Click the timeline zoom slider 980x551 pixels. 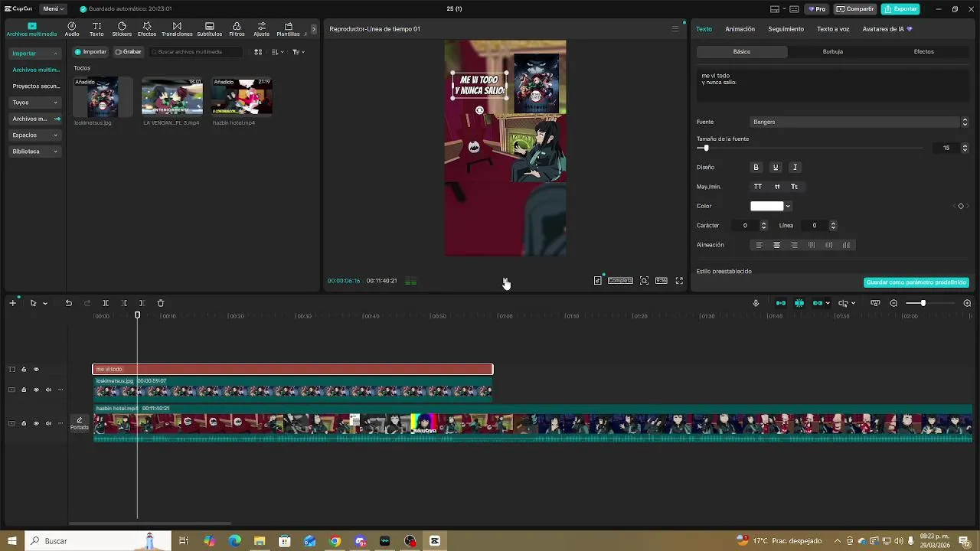pyautogui.click(x=930, y=303)
